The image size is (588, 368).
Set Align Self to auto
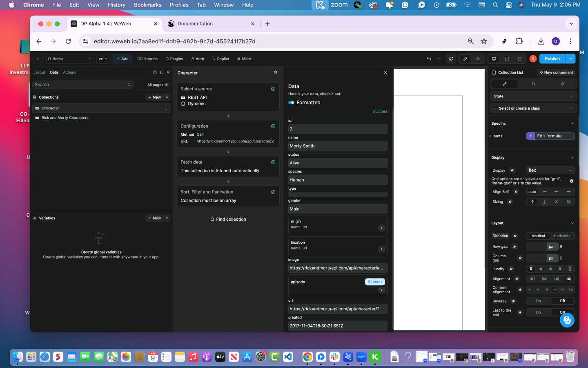point(532,192)
